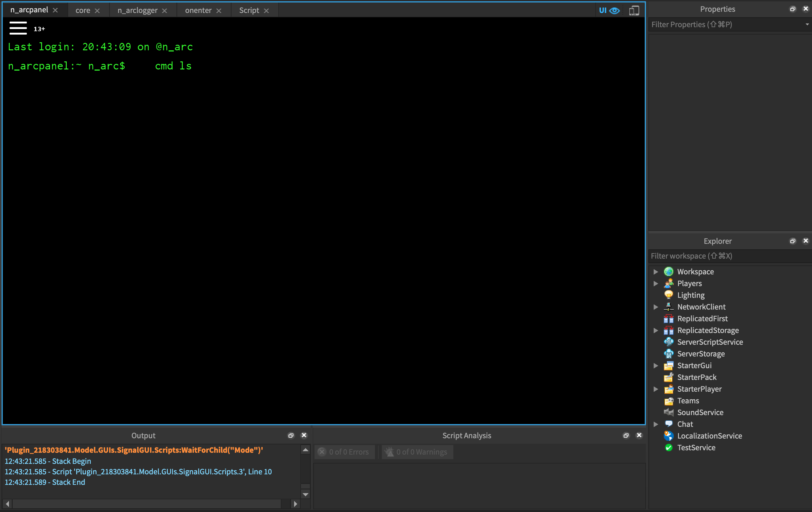Click the 'cmd ls' terminal text
Image resolution: width=812 pixels, height=512 pixels.
(173, 66)
